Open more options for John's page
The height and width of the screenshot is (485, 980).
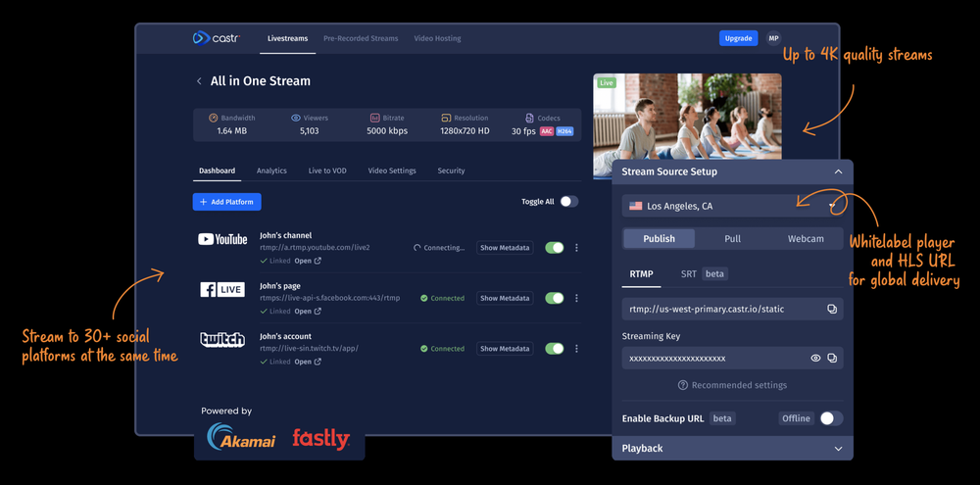click(x=576, y=298)
